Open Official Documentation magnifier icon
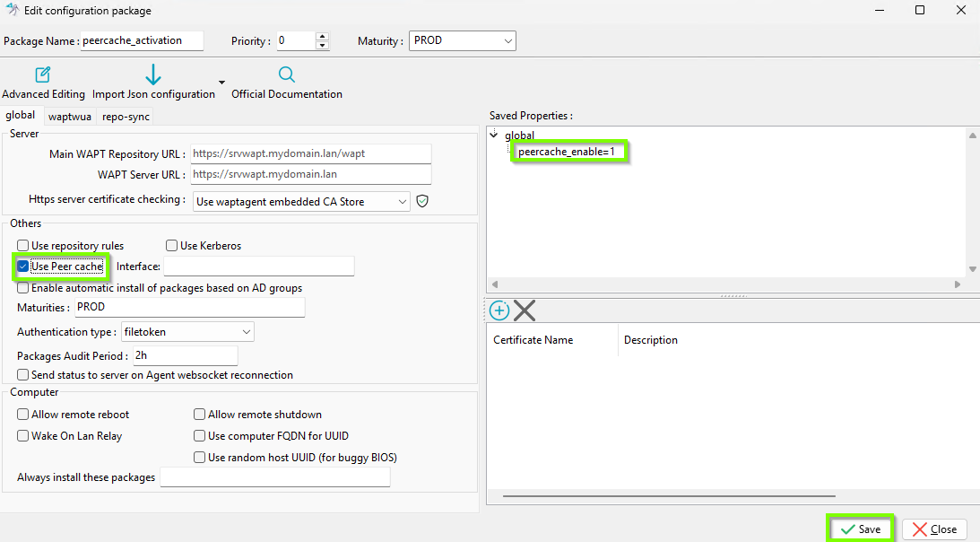 coord(286,74)
